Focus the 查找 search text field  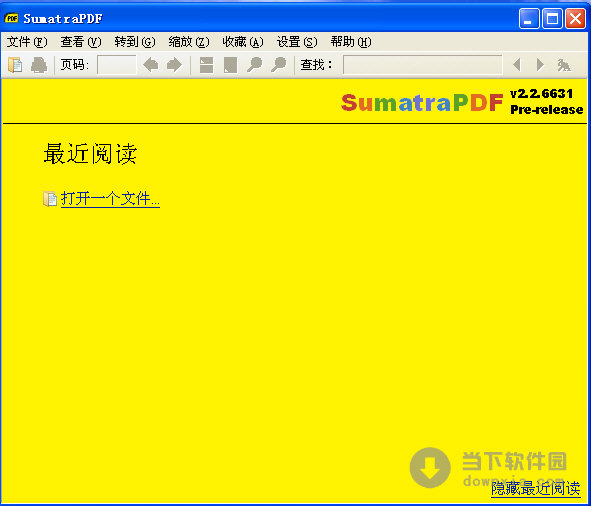(423, 65)
